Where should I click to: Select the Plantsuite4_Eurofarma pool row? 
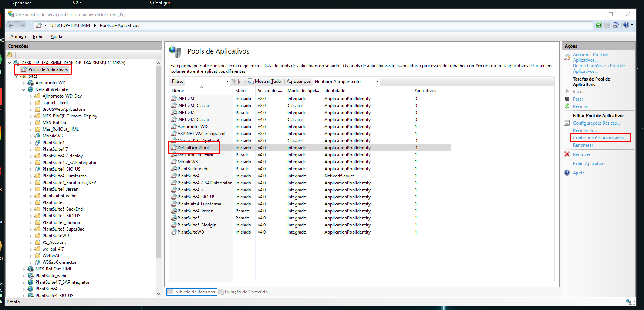pyautogui.click(x=310, y=204)
